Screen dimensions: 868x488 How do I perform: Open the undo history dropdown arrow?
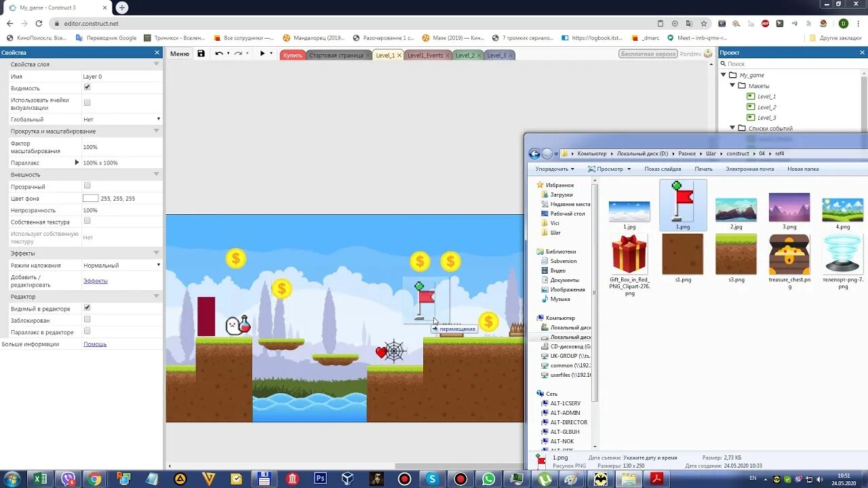pyautogui.click(x=228, y=54)
